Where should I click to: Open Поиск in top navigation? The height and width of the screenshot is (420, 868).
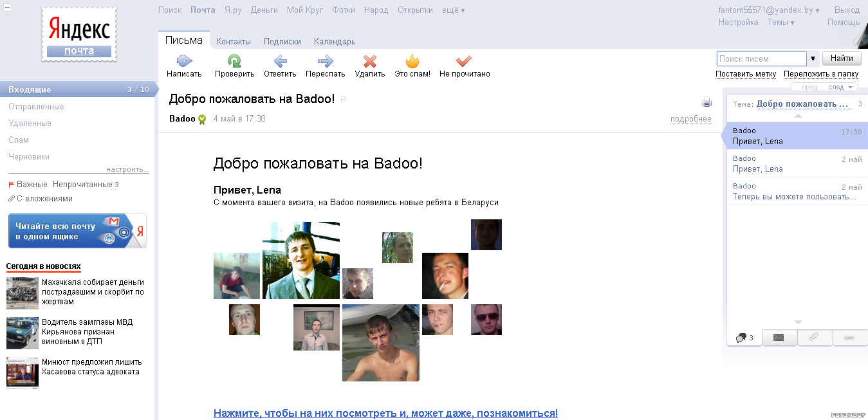[170, 10]
